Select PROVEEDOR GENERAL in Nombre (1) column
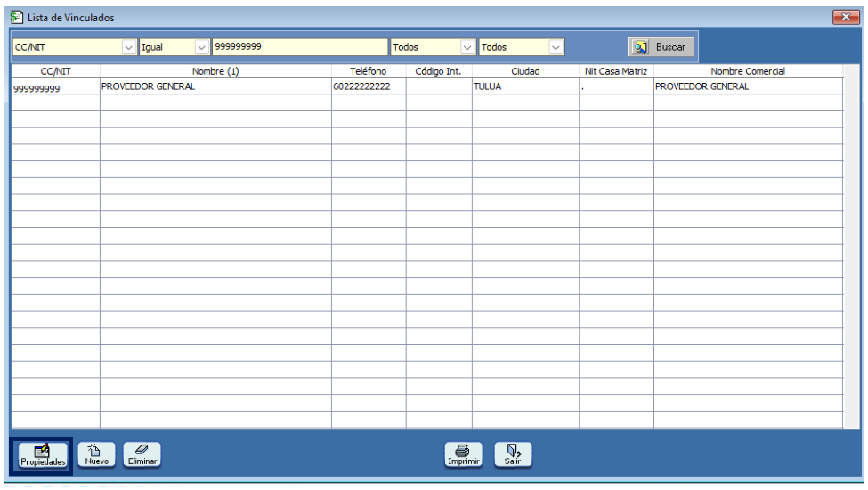 pos(215,86)
